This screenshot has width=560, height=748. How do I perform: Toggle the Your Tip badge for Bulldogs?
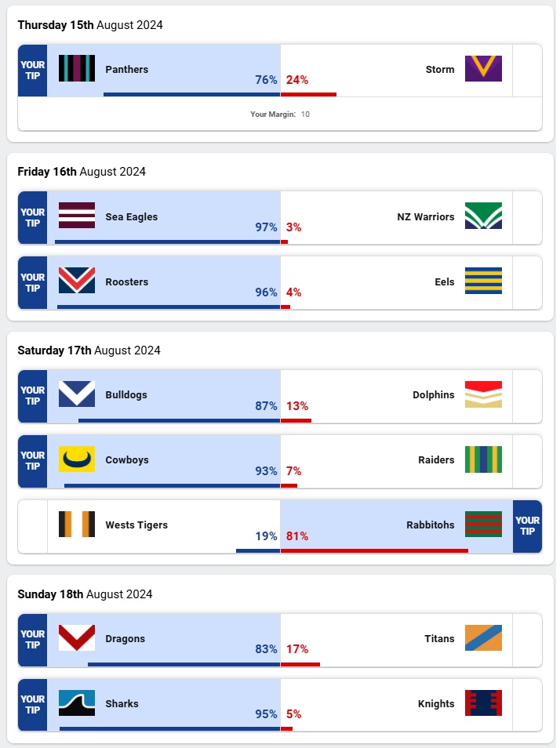pos(32,396)
